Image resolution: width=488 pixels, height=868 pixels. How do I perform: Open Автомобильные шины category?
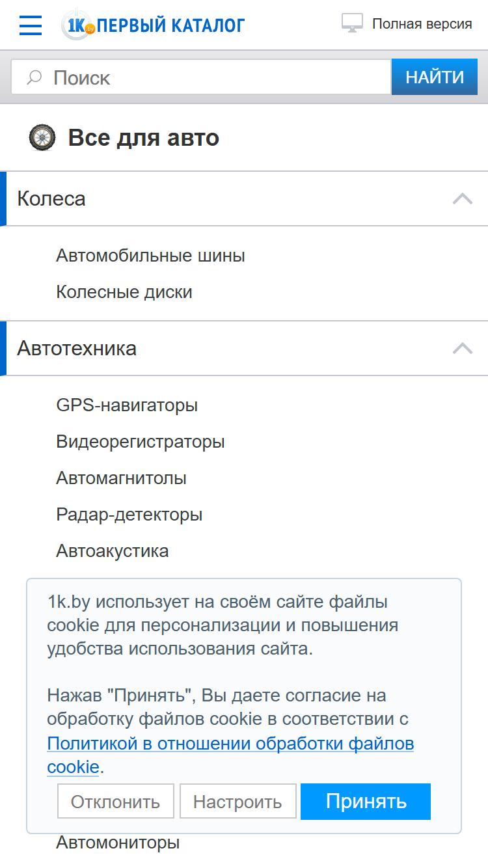point(150,256)
